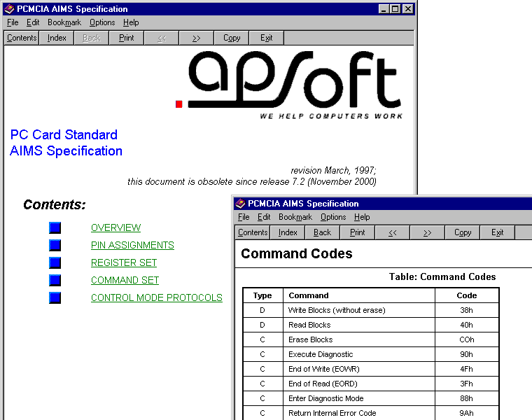Click Exit button in Command Codes window
The height and width of the screenshot is (420, 532).
498,232
